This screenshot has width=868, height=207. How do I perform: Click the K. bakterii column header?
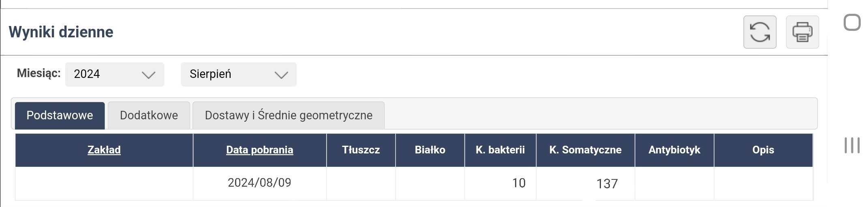click(500, 150)
